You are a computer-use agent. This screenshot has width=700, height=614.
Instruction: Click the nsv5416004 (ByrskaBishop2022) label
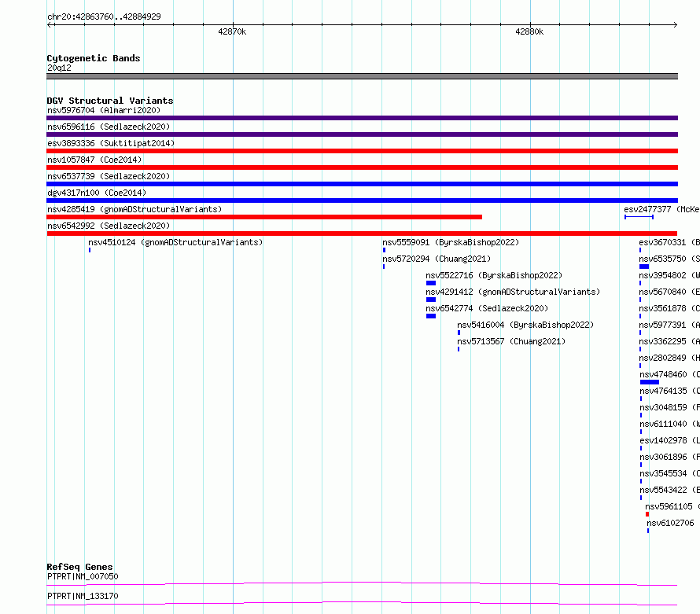pos(525,325)
